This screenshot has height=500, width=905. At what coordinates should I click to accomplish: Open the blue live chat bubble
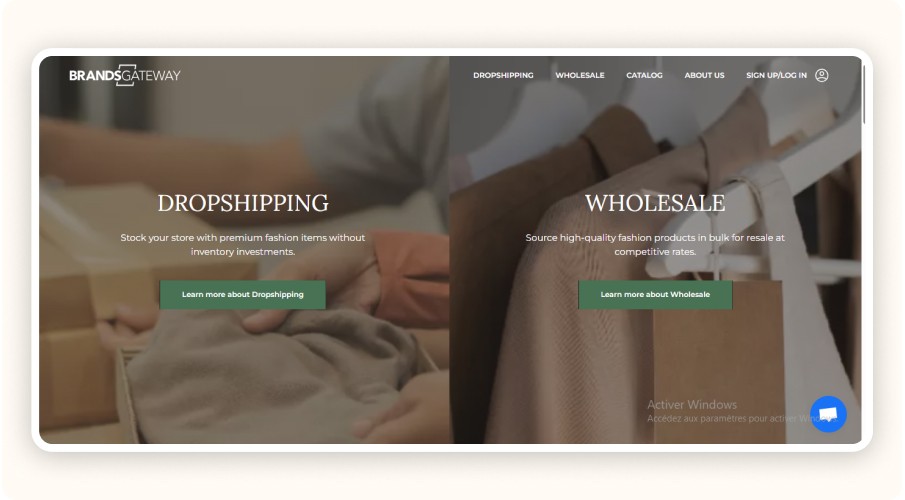[828, 414]
